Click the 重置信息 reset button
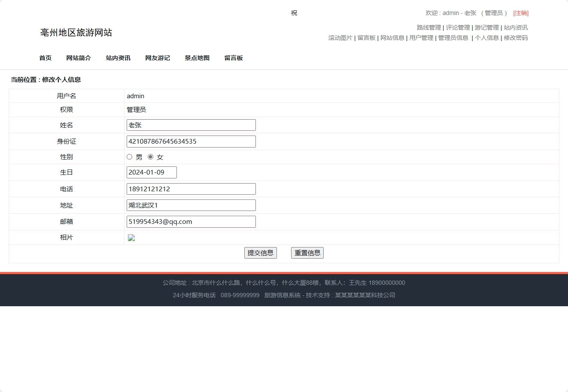 tap(307, 253)
